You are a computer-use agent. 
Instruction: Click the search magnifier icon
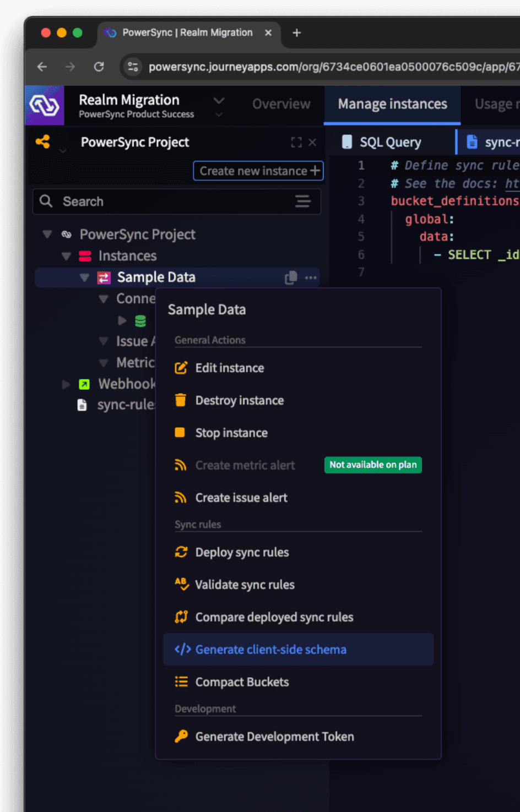[46, 201]
